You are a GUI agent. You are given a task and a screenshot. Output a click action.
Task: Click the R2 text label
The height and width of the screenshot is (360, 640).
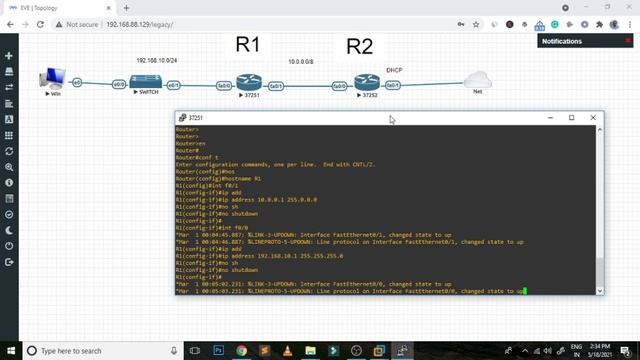coord(360,46)
